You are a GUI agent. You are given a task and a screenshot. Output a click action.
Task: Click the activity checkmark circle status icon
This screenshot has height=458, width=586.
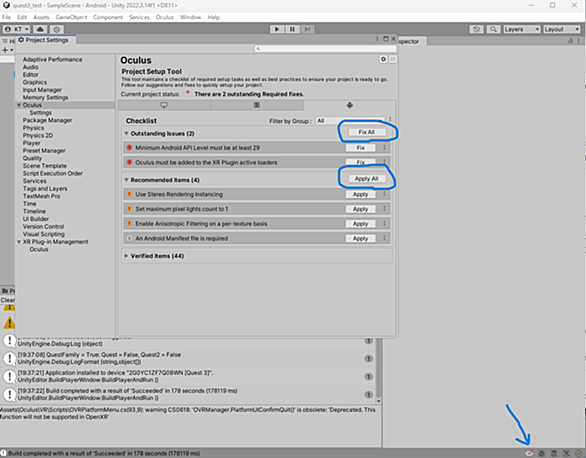point(578,453)
